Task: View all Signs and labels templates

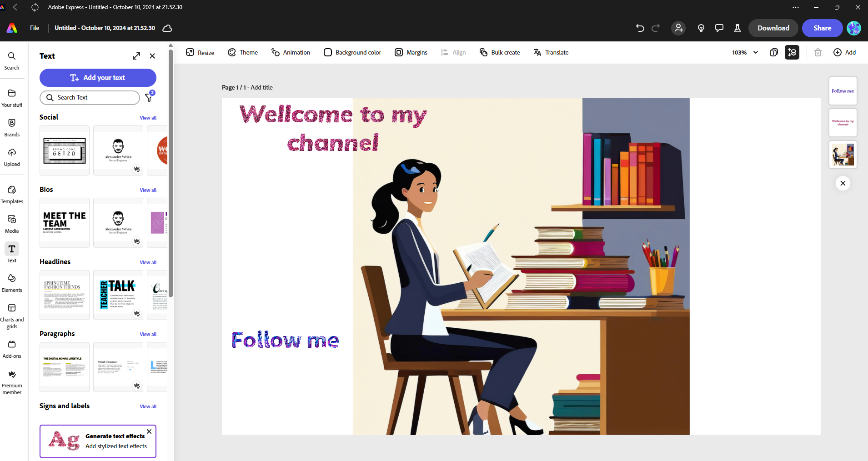Action: coord(148,406)
